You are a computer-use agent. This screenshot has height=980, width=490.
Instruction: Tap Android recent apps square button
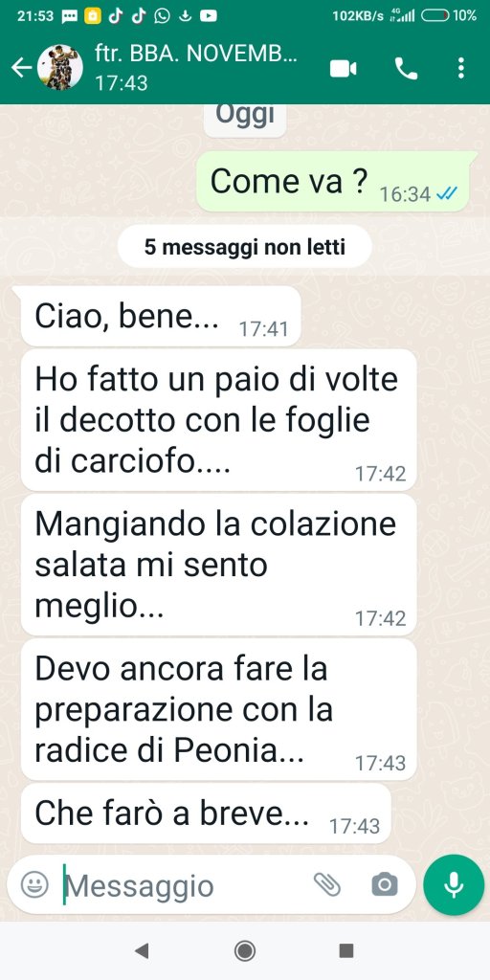[x=346, y=951]
